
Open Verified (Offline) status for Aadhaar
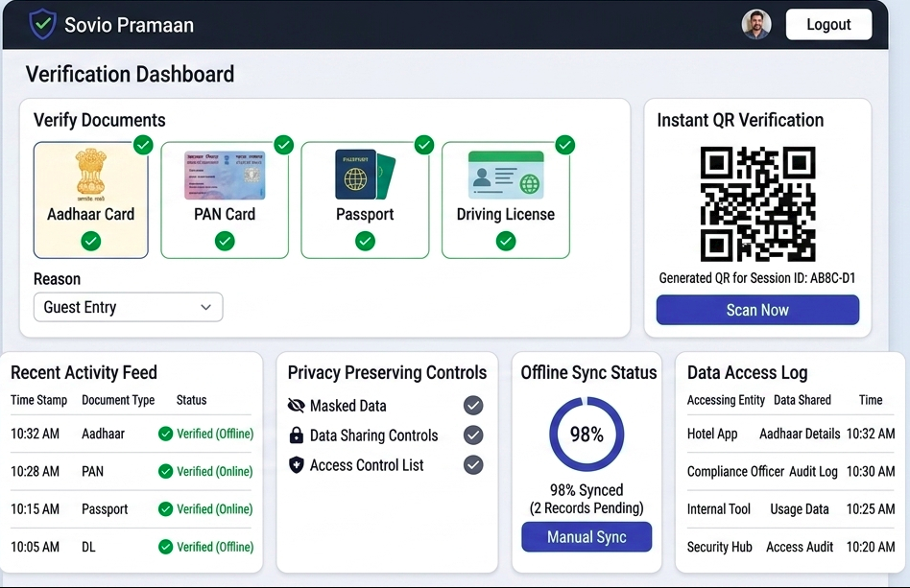tap(215, 434)
